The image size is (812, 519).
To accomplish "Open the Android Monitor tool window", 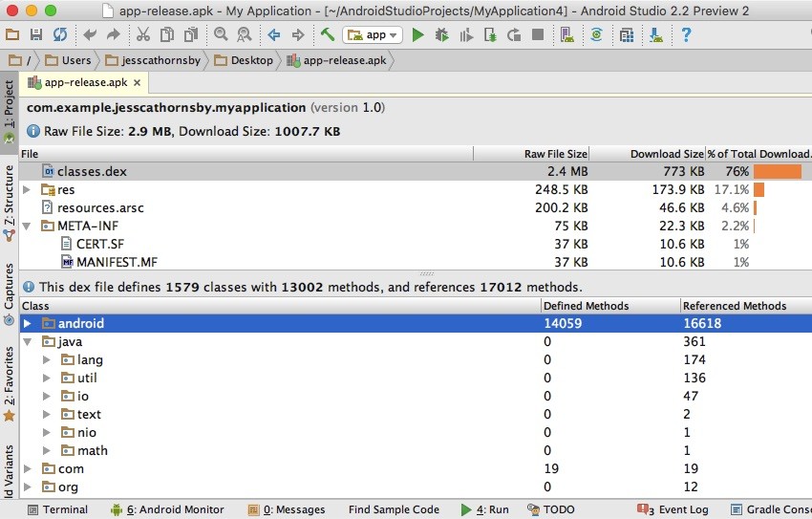I will (167, 509).
